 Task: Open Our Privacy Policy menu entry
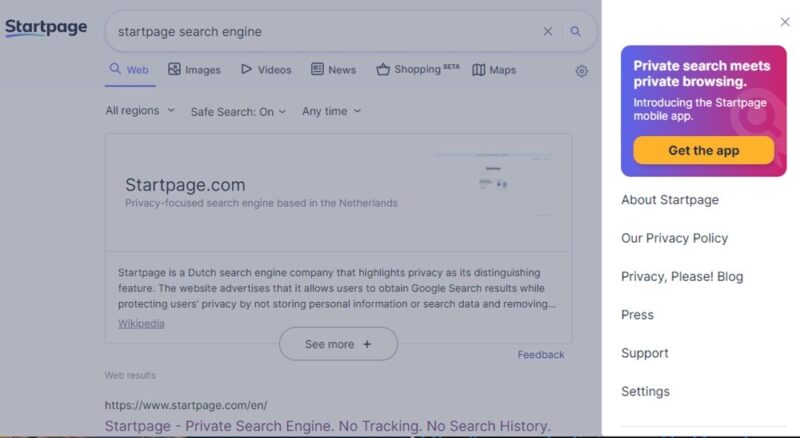pyautogui.click(x=674, y=238)
